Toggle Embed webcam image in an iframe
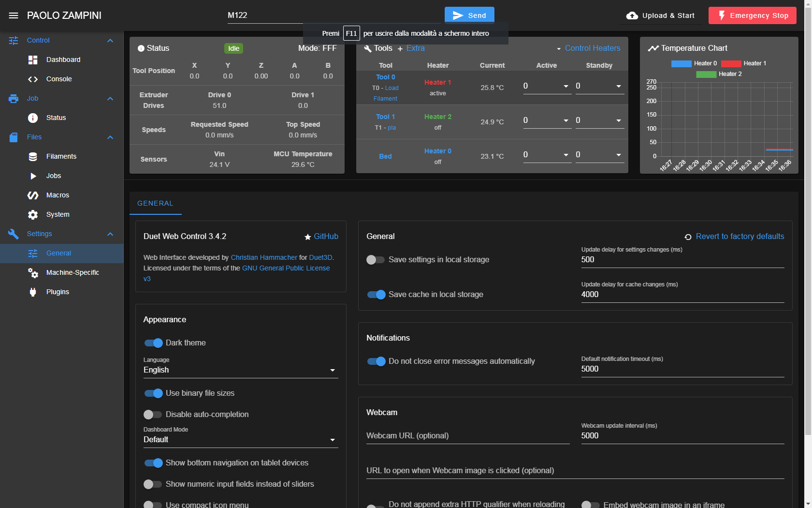Screen dimensions: 812x508 point(591,505)
